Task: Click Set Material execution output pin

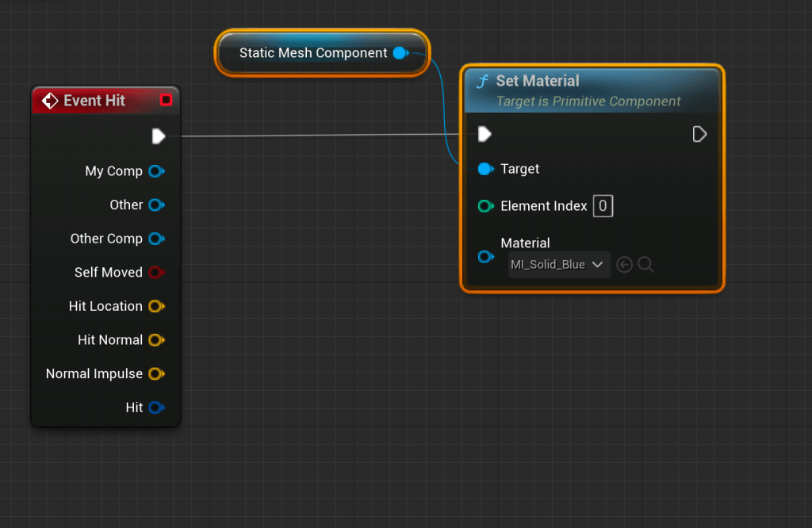Action: [x=699, y=134]
